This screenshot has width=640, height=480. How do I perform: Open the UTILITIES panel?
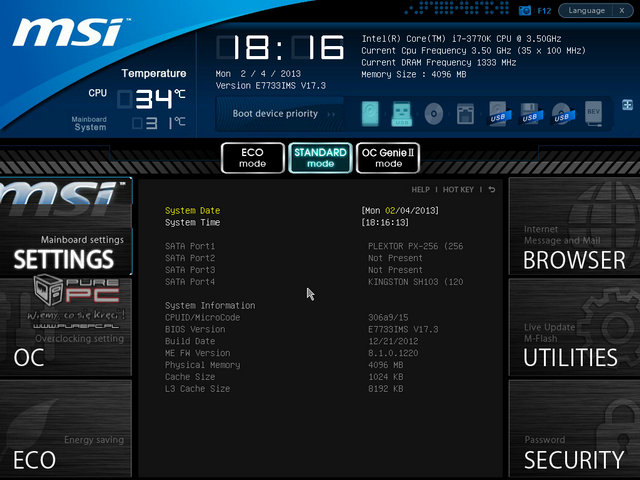(574, 327)
